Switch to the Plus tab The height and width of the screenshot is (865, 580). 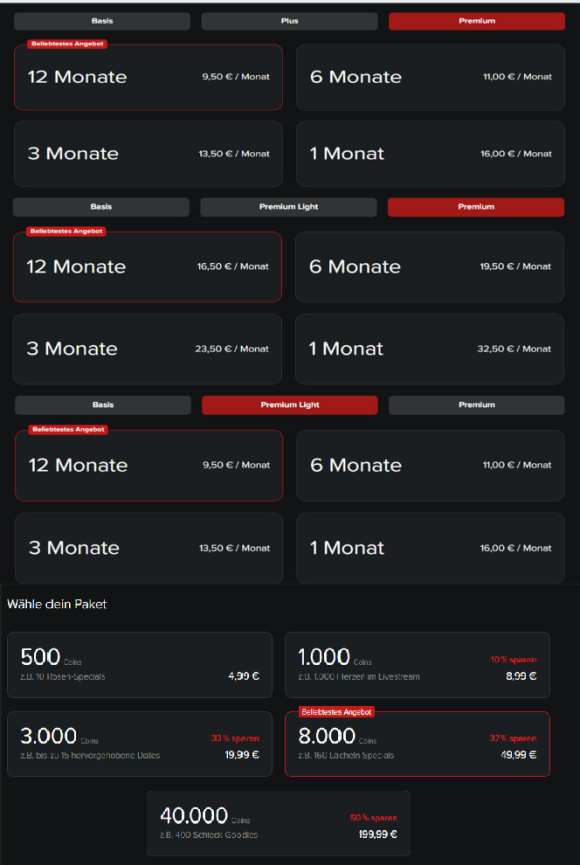(x=289, y=21)
